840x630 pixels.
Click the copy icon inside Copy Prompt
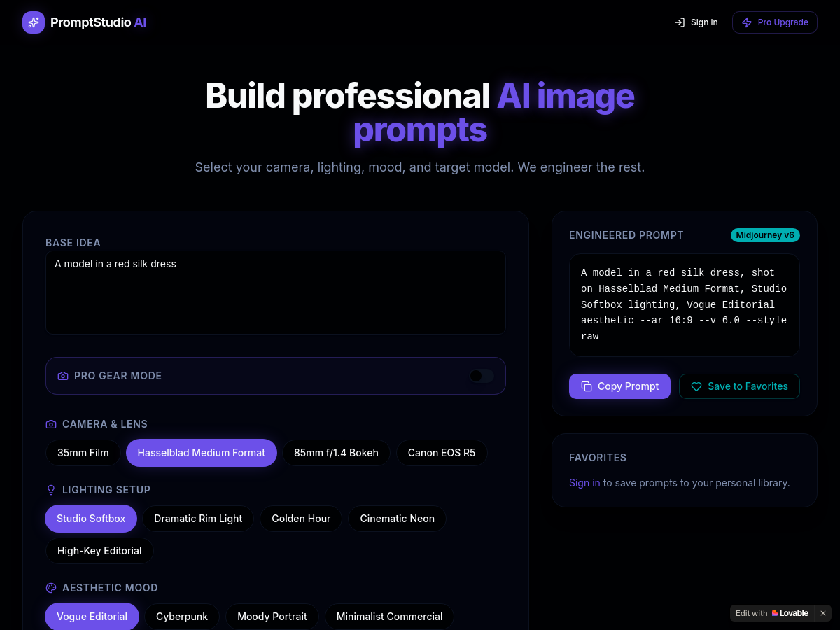point(587,386)
